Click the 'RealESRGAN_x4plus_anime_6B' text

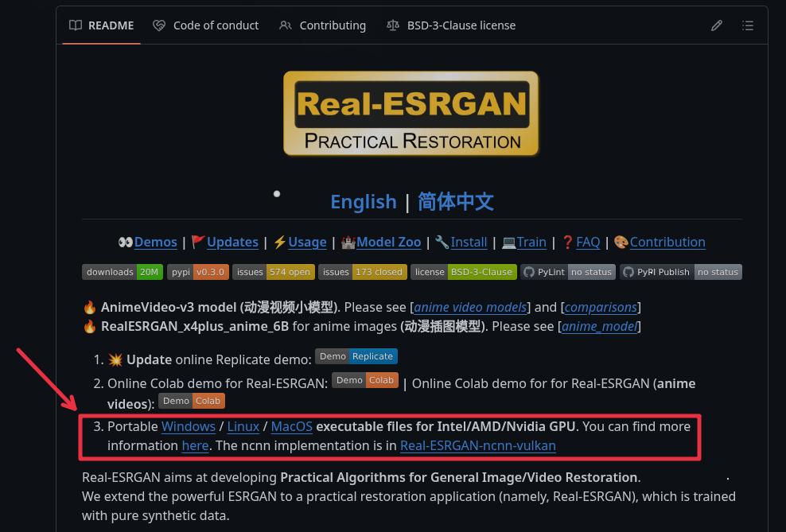[195, 327]
